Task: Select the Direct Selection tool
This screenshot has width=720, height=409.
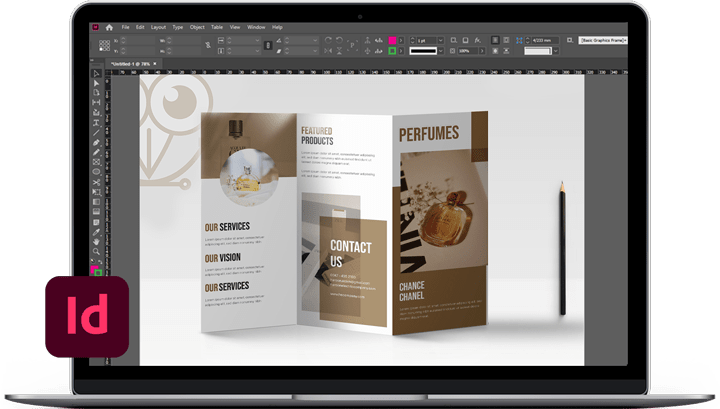Action: point(96,84)
